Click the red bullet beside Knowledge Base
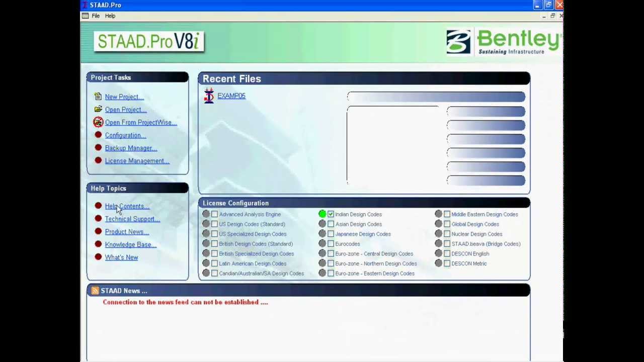Viewport: 644px width, 362px height. click(x=98, y=244)
